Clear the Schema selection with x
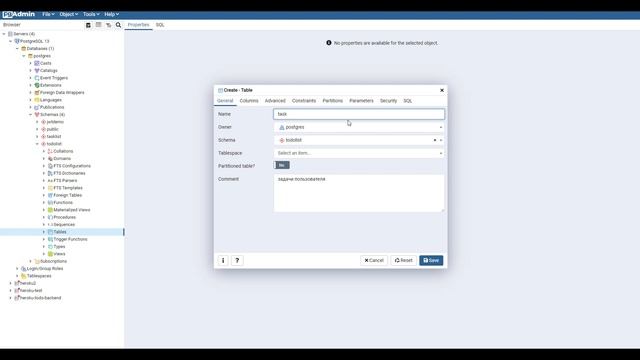640x360 pixels. pos(435,140)
